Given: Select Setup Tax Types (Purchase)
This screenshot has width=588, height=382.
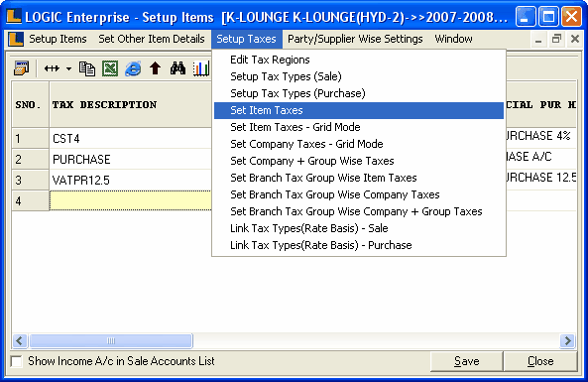Looking at the screenshot, I should tap(359, 93).
